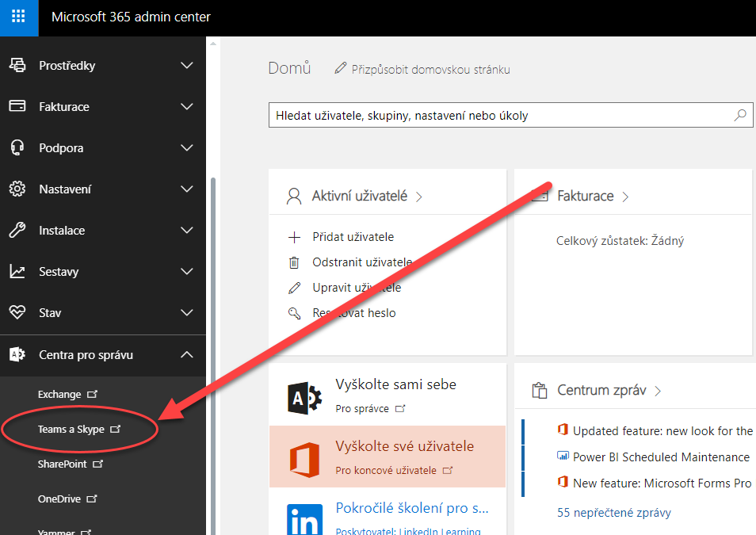The image size is (756, 535).
Task: Open Power BI Scheduled Maintenance message
Action: point(661,457)
